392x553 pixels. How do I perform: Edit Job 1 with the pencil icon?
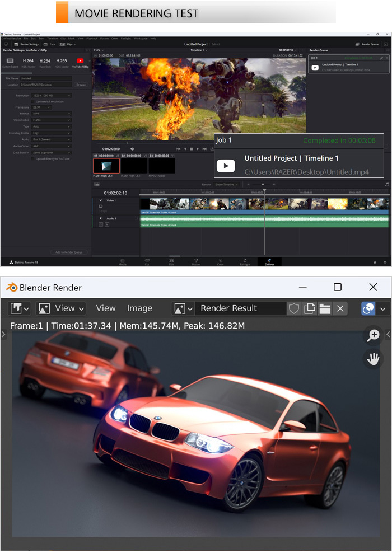click(x=381, y=58)
